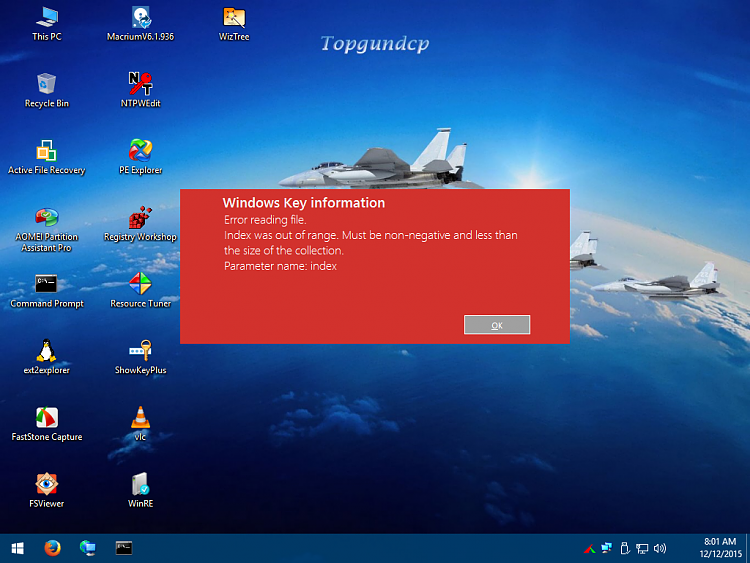Launch Firefox from the taskbar

(53, 548)
